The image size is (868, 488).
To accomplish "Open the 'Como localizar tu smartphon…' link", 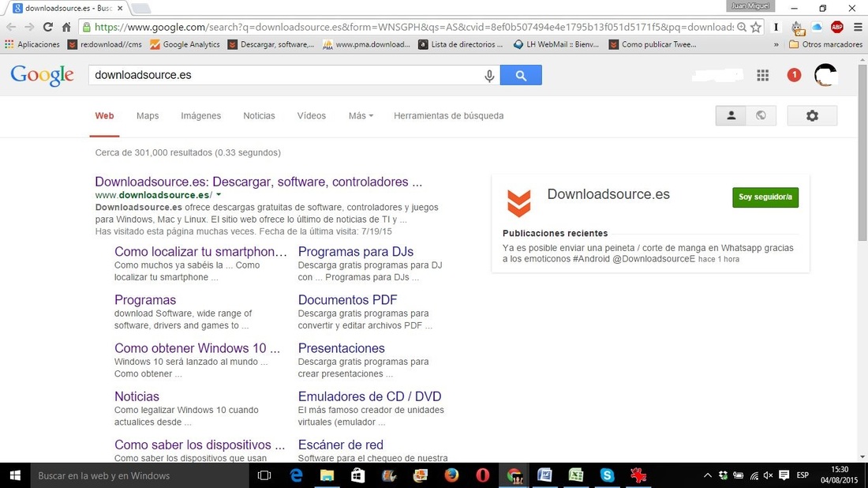I will 200,251.
